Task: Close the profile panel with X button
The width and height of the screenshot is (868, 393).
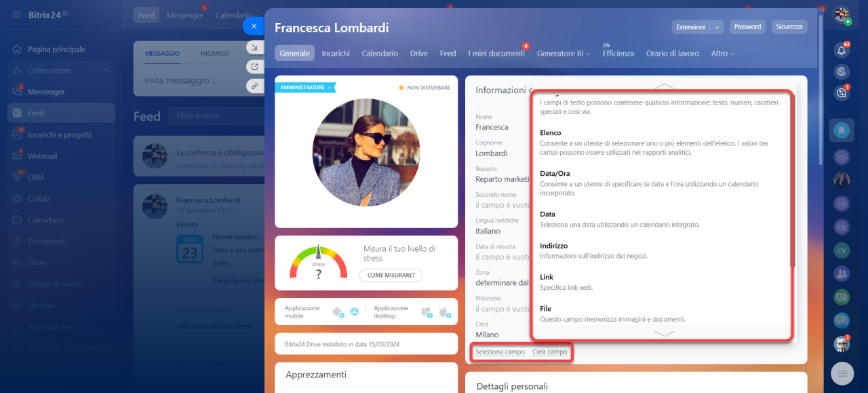Action: pos(254,26)
